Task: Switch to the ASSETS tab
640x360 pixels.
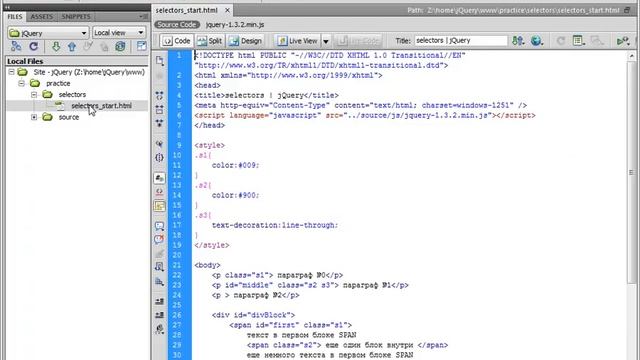Action: [42, 17]
